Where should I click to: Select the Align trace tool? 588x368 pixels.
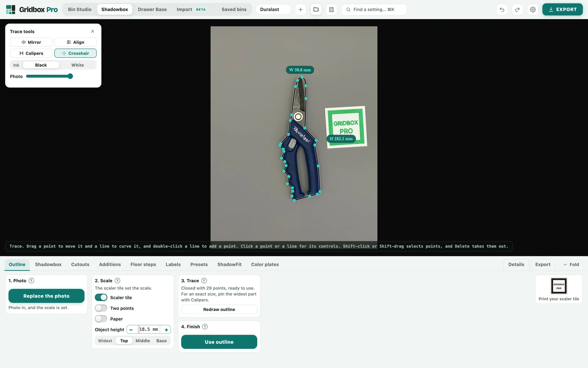[x=75, y=42]
